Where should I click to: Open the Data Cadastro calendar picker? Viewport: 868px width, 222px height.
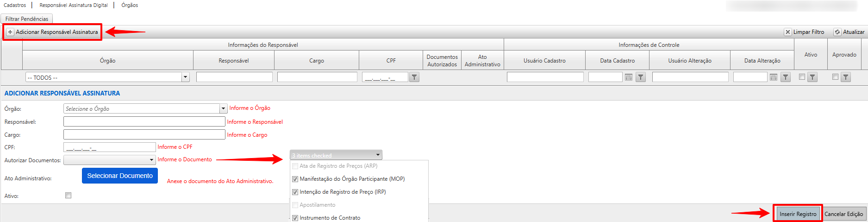pos(628,77)
